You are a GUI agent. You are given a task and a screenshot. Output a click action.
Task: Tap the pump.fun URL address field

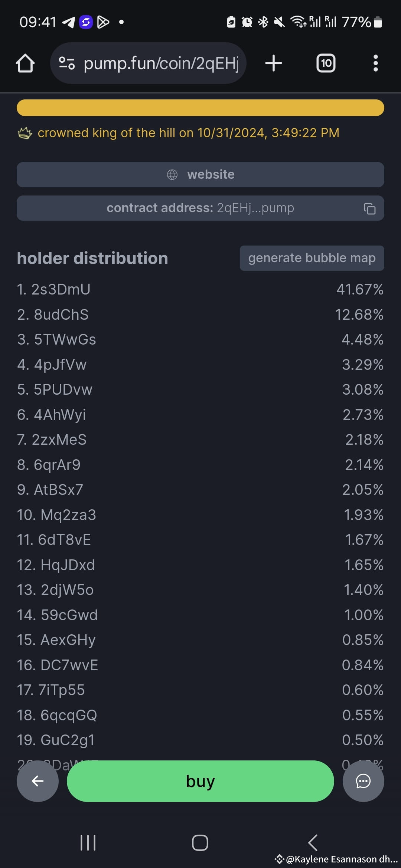coord(148,63)
